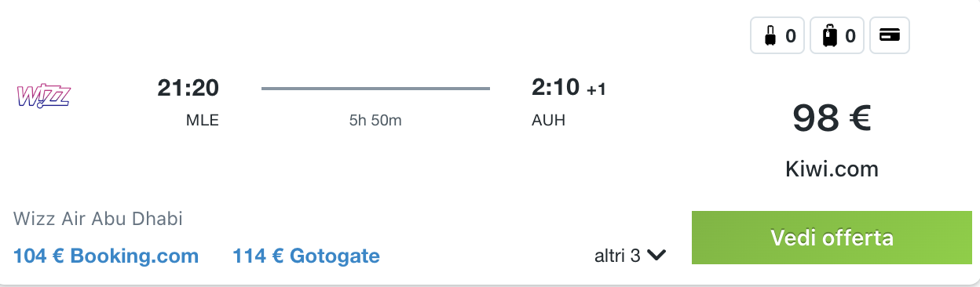Image resolution: width=980 pixels, height=287 pixels.
Task: Click the checked bag count 0
Action: tap(850, 35)
